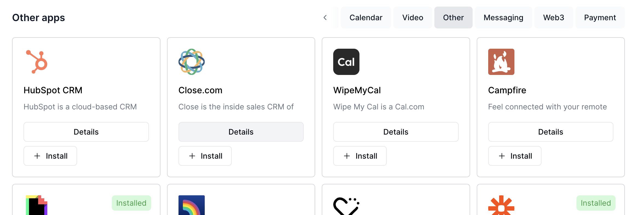Install the HubSpot CRM app
Viewport: 644px width, 215px height.
click(50, 156)
